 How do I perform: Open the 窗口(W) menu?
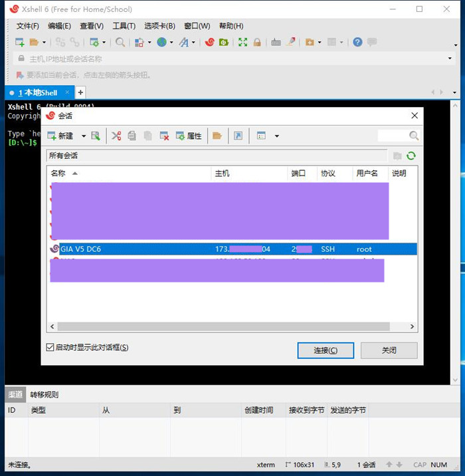point(197,26)
